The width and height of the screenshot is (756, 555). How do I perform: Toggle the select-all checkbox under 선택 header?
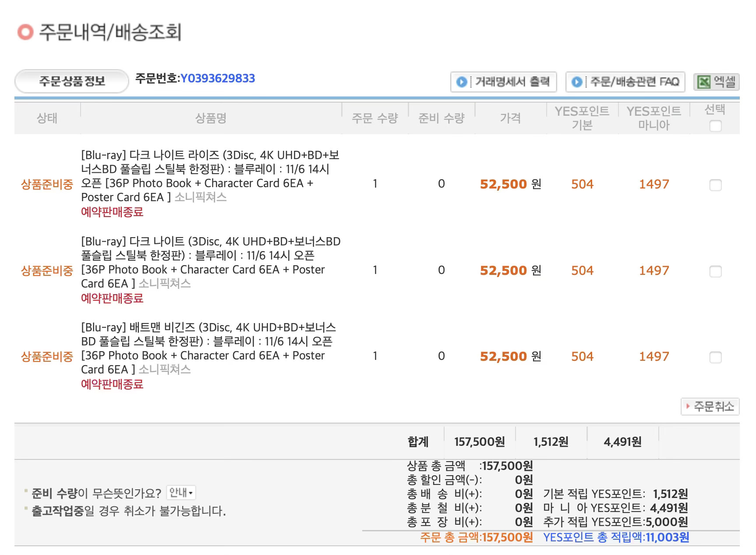tap(715, 126)
